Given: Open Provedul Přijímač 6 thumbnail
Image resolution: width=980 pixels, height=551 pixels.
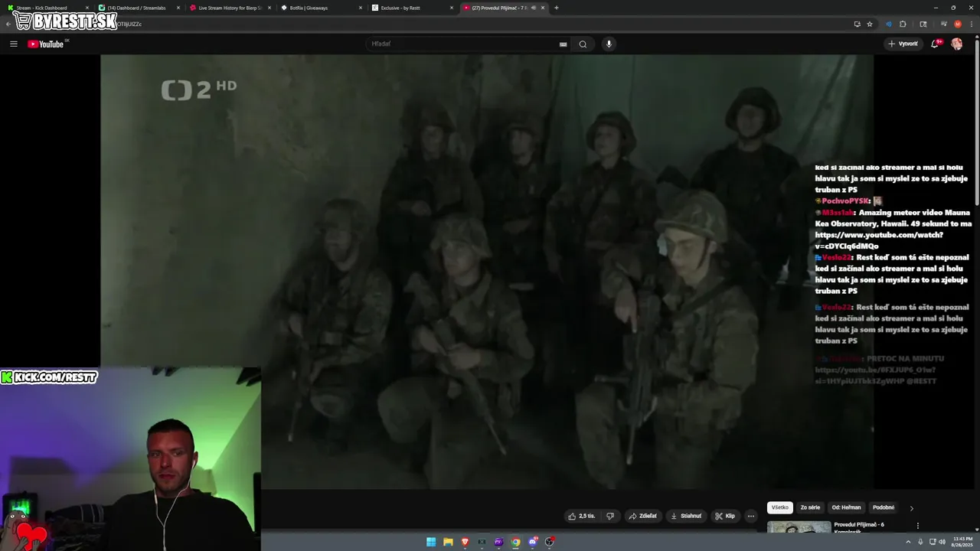Looking at the screenshot, I should [799, 527].
